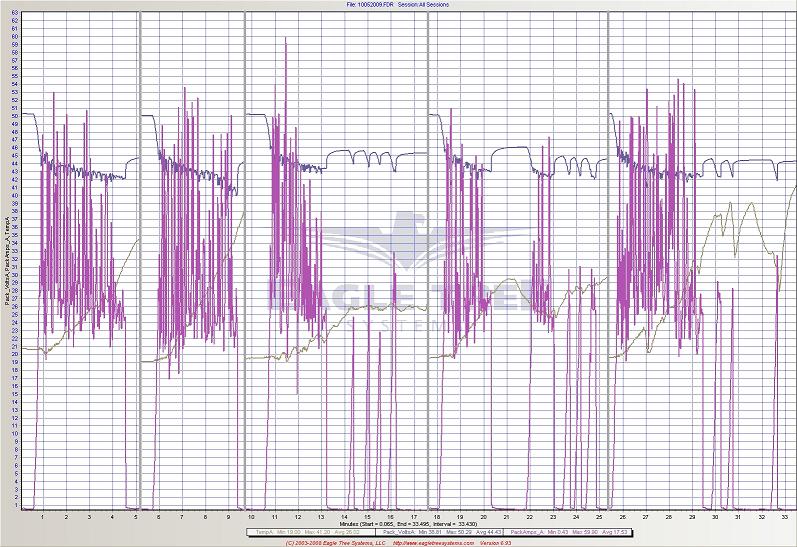This screenshot has height=547, width=797.
Task: Click the session divider between minutes 17 and 18
Action: (428, 260)
